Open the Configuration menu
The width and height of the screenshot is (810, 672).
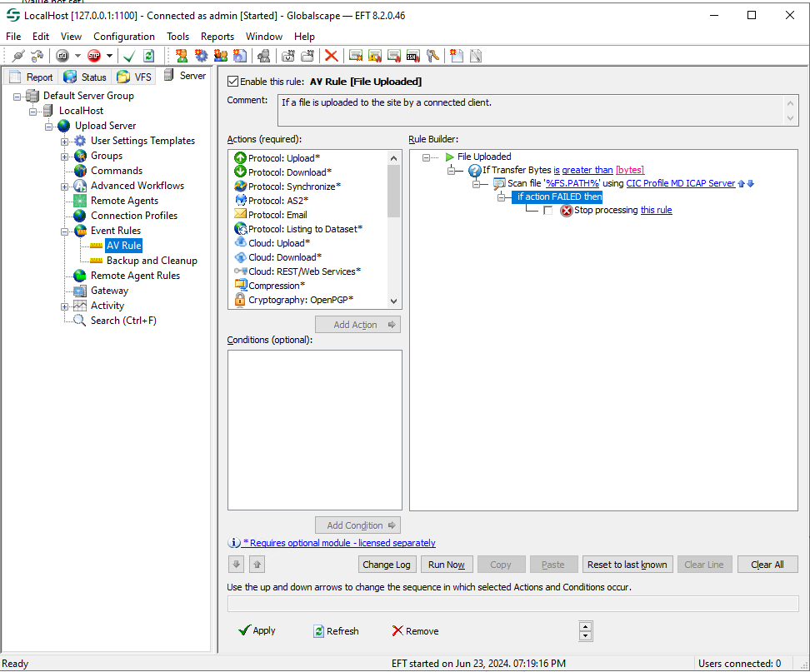click(x=124, y=37)
